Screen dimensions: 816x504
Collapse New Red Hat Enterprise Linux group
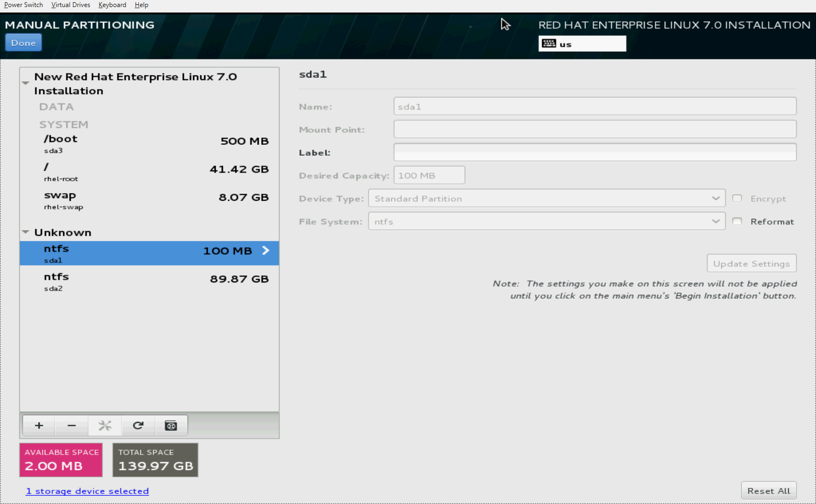[x=26, y=83]
